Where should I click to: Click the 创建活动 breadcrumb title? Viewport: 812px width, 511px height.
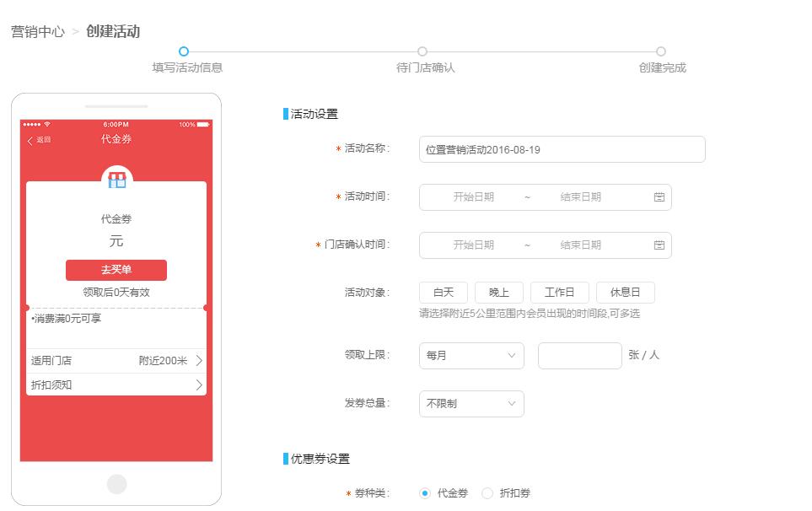pos(113,31)
